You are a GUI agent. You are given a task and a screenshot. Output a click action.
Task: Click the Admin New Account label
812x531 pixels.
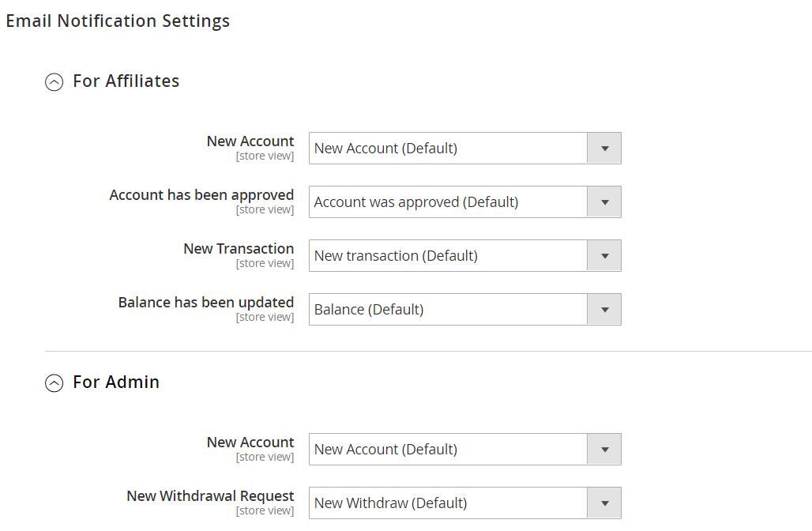pos(250,442)
